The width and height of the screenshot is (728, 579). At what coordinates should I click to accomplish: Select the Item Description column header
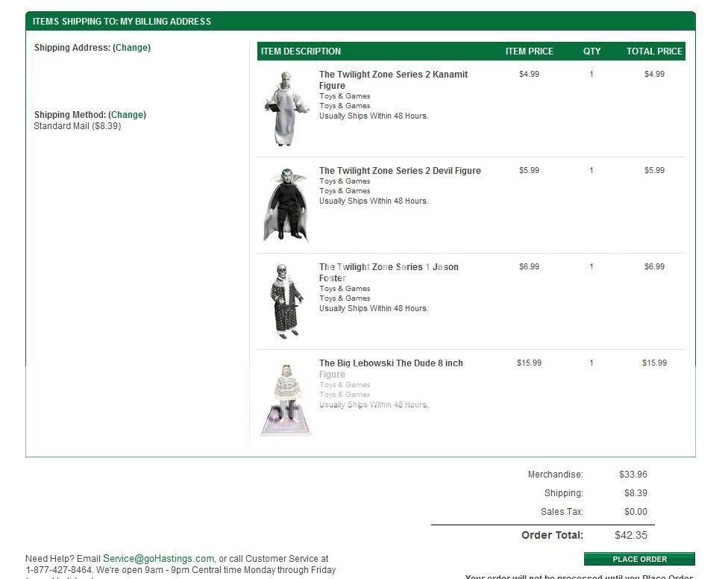[301, 51]
